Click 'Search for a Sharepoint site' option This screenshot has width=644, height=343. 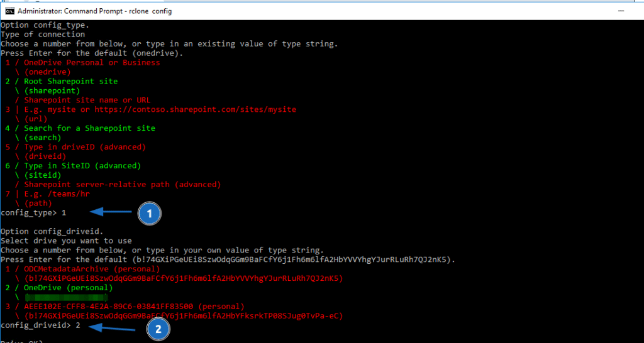89,128
